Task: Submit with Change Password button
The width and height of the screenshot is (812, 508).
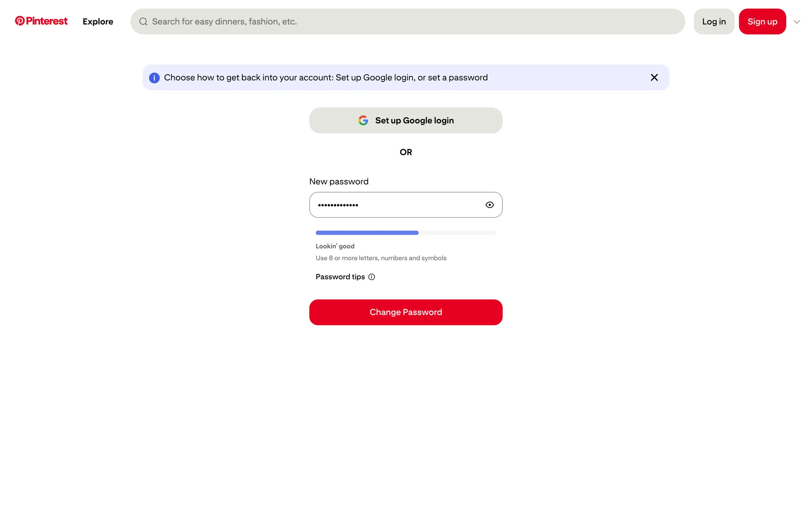Action: tap(406, 312)
